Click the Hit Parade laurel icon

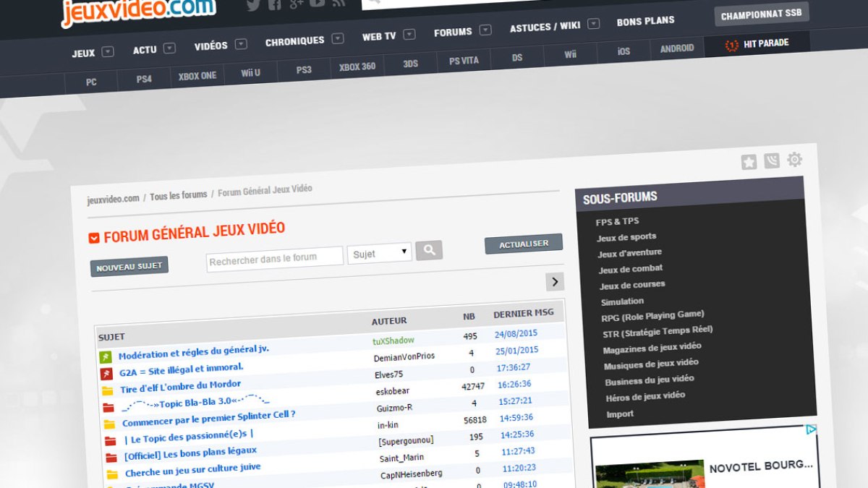coord(732,45)
